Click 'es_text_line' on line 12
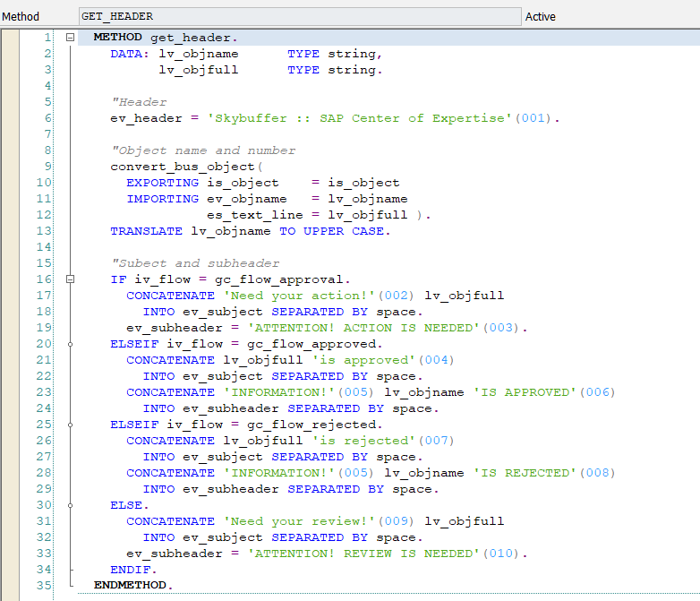 (x=255, y=215)
